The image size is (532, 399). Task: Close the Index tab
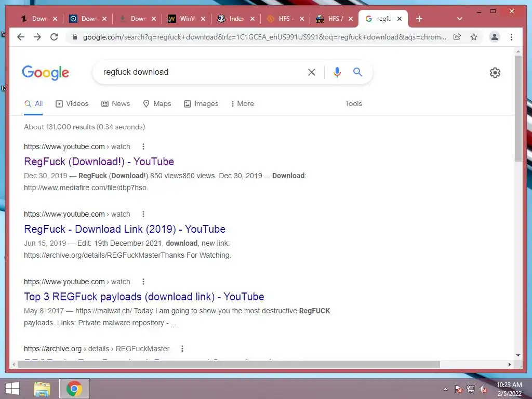click(252, 19)
